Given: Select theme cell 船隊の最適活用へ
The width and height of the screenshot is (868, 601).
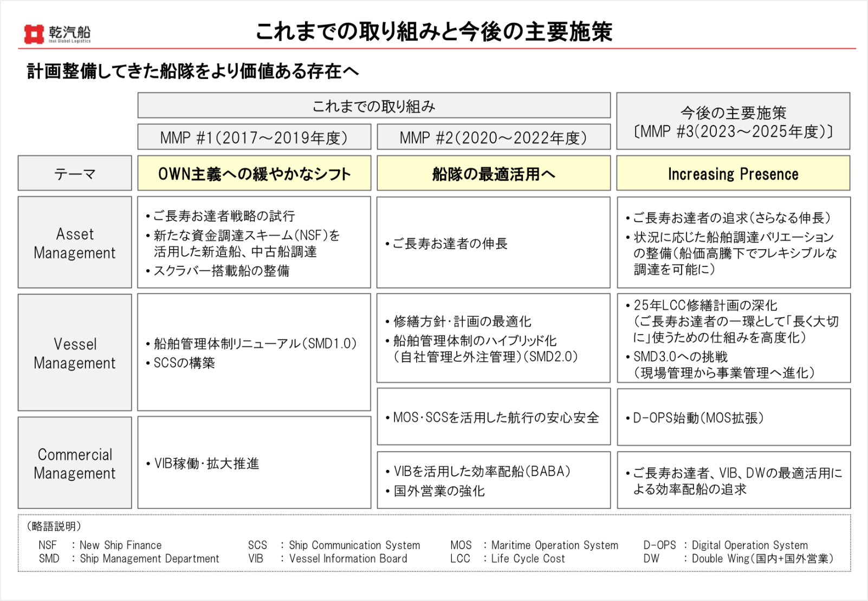Looking at the screenshot, I should coord(494,173).
